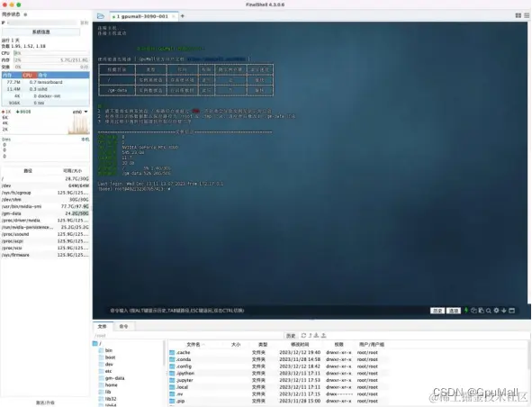Click the terminal search magnifier icon
This screenshot has width=532, height=407.
pyautogui.click(x=489, y=311)
